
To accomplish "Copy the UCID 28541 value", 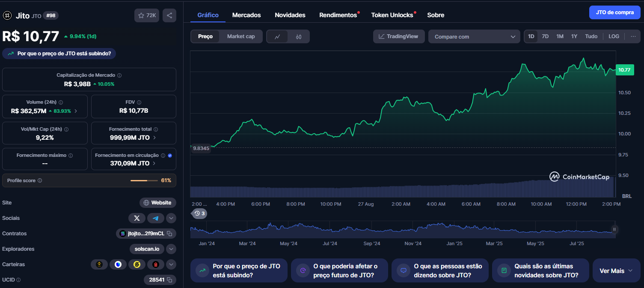I will click(169, 280).
